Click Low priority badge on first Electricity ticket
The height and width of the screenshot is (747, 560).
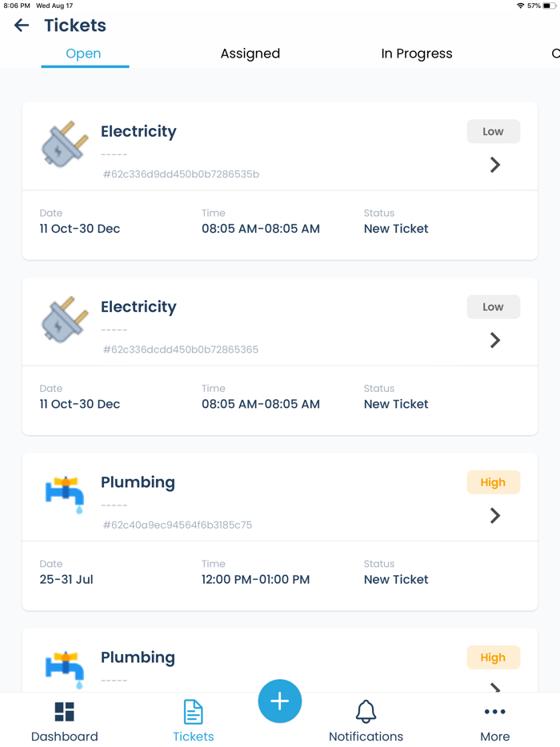tap(494, 131)
